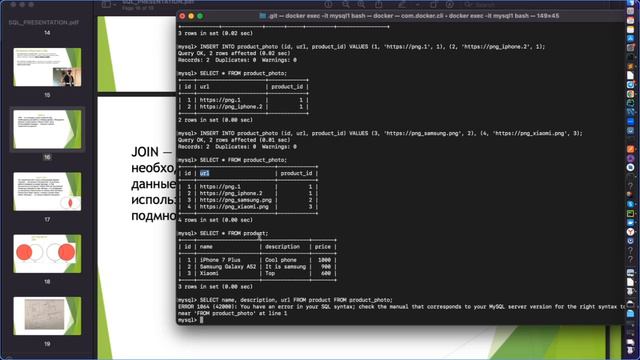The width and height of the screenshot is (640, 360).
Task: Zoom out the PDF in Preview
Action: [x=346, y=5]
